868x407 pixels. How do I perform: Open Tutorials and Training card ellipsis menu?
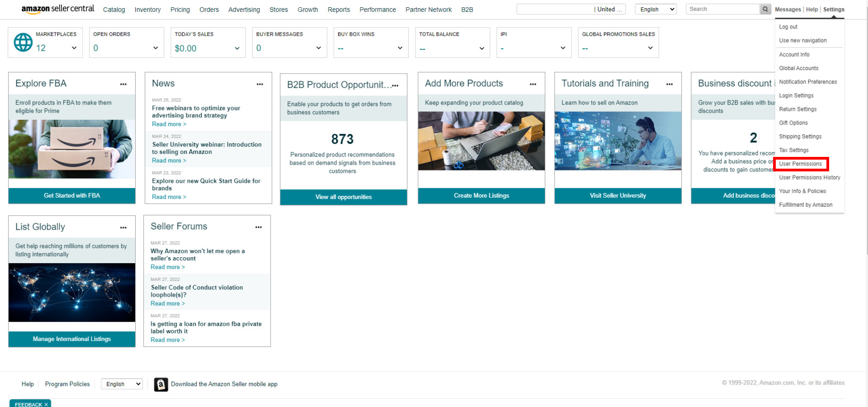click(x=670, y=84)
